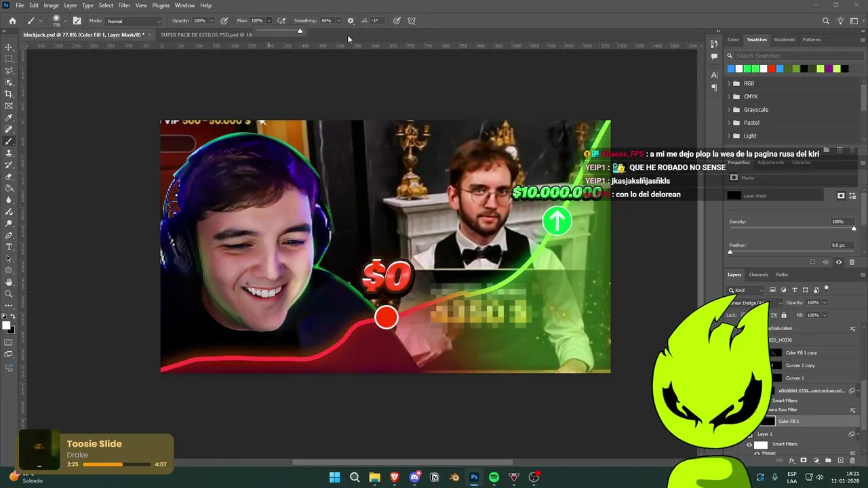Select the Frame tool
This screenshot has height=488, width=868.
click(9, 106)
